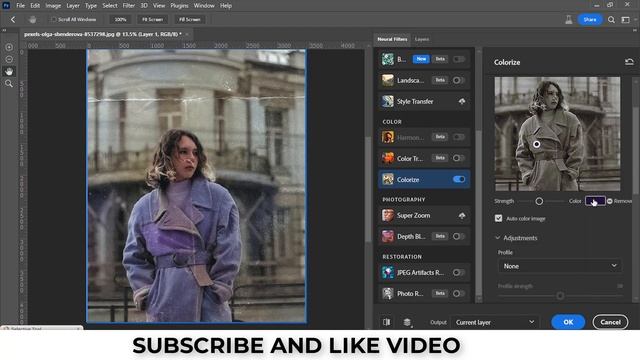Image resolution: width=640 pixels, height=360 pixels.
Task: Select the Neural Filters tab
Action: 392,39
